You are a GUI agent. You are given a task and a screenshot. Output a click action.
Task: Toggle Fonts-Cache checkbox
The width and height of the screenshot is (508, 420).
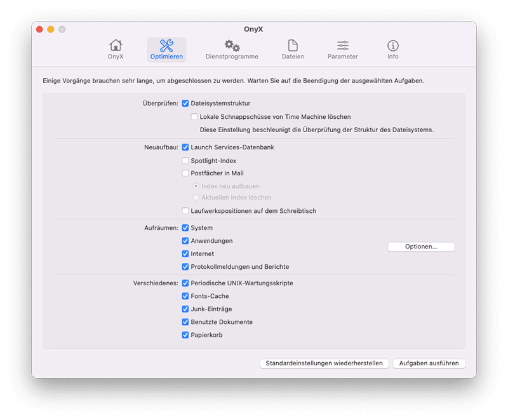pyautogui.click(x=185, y=296)
